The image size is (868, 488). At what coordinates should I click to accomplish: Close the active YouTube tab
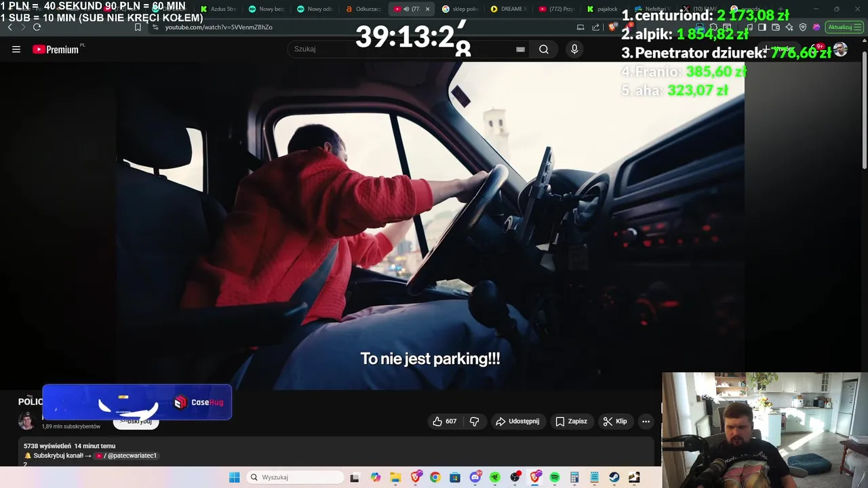pos(427,9)
